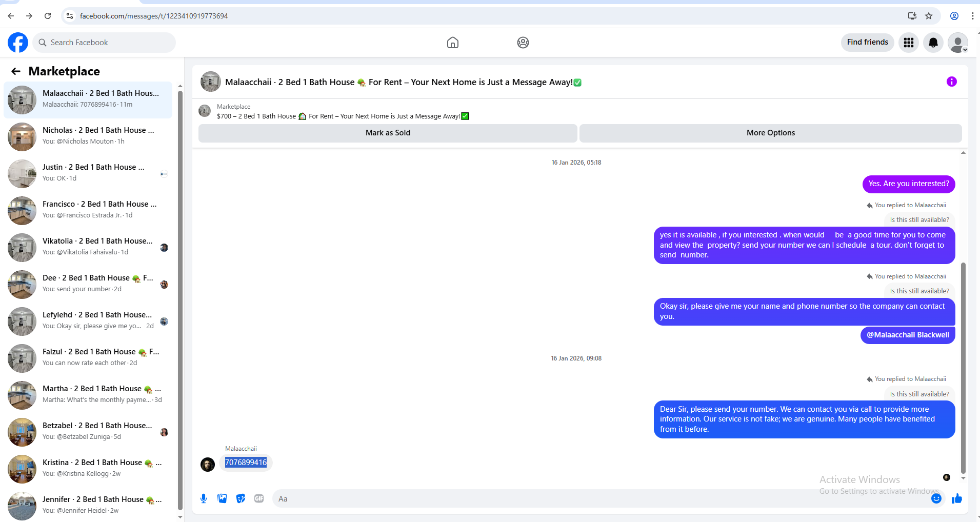Click the $700 listing title link

[x=343, y=116]
